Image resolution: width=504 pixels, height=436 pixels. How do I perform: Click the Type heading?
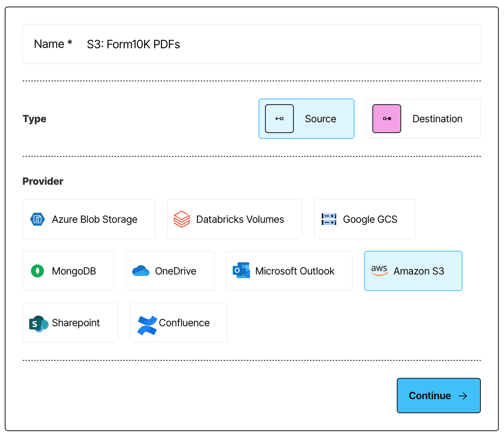pyautogui.click(x=34, y=119)
